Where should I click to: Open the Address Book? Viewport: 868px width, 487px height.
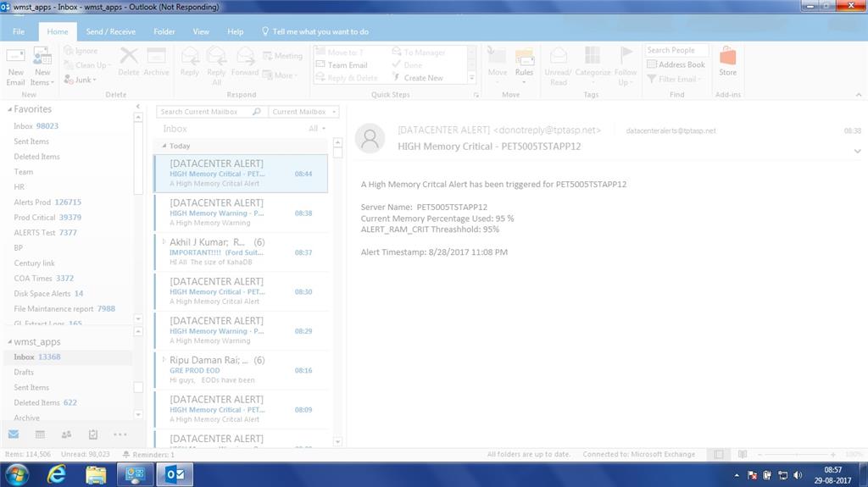point(676,64)
